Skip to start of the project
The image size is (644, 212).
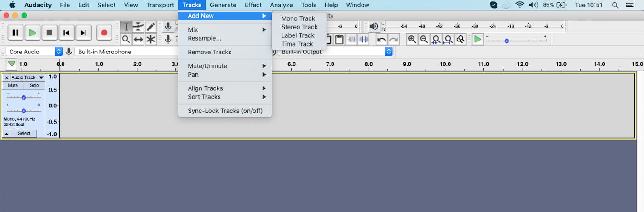[67, 33]
